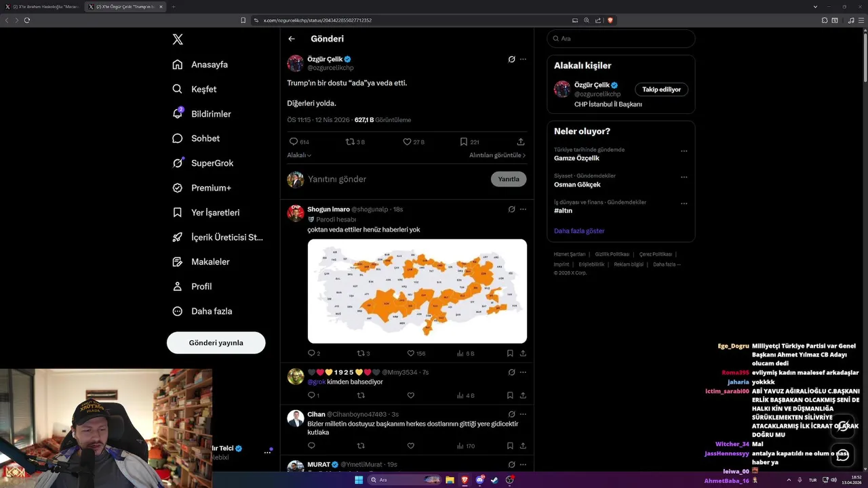Click the Ara search box on X
Screen dimensions: 868x488
(621, 39)
